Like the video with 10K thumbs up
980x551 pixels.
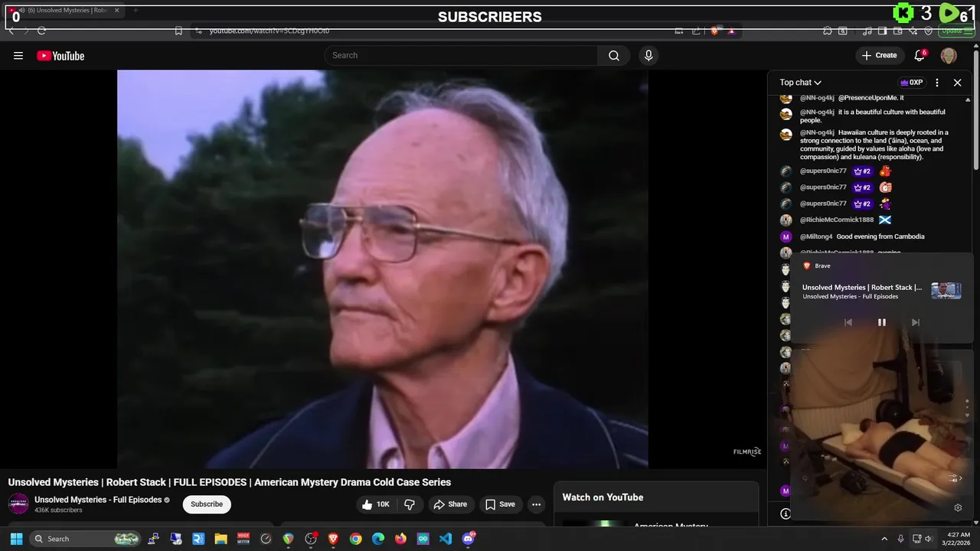pos(376,504)
